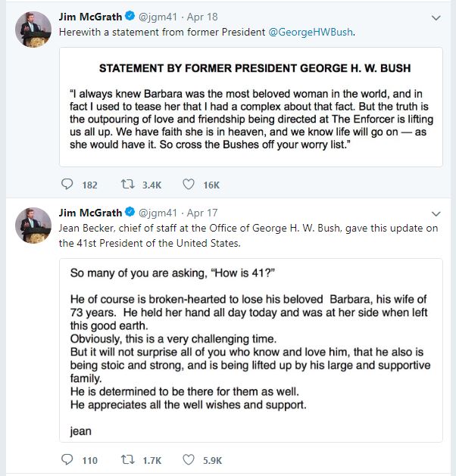The height and width of the screenshot is (476, 456).
Task: Open the George H. W. Bush statement image
Action: pyautogui.click(x=251, y=107)
